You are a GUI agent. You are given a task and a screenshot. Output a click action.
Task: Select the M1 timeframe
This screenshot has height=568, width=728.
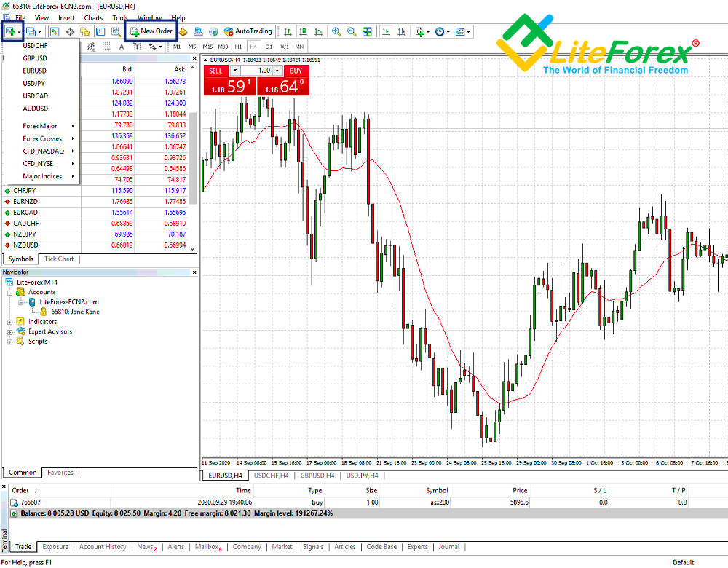point(177,47)
